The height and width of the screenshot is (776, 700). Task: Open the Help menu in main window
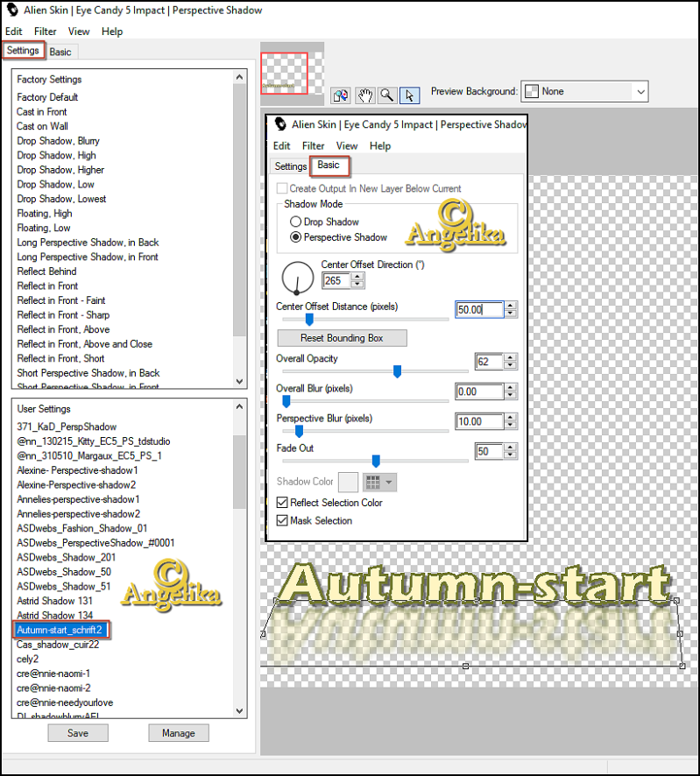click(112, 32)
